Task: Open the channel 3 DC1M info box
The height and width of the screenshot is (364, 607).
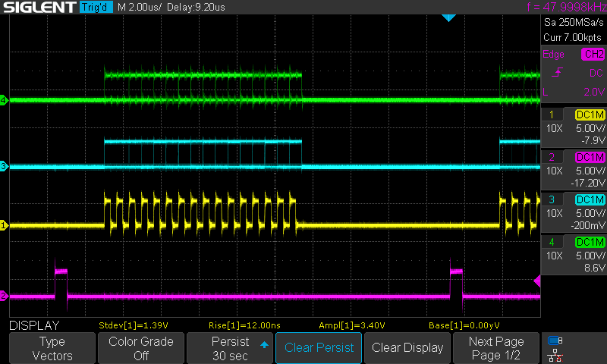Action: point(574,213)
